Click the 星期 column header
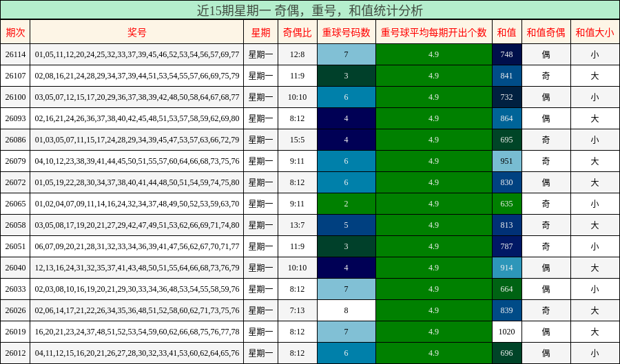Image resolution: width=620 pixels, height=364 pixels. (x=260, y=32)
